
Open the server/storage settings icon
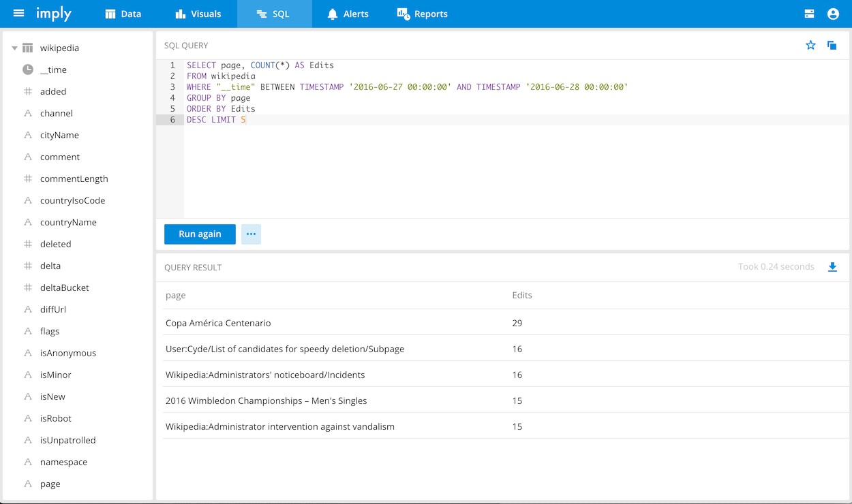click(810, 14)
